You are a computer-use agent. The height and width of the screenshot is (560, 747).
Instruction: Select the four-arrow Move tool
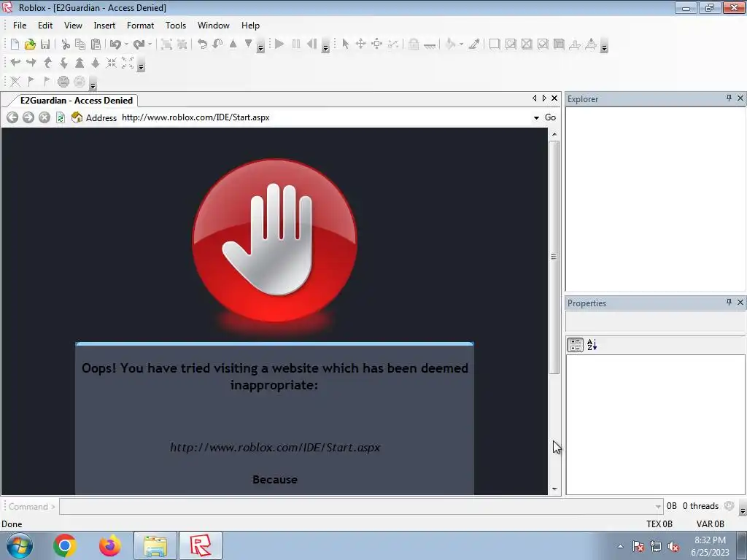tap(360, 44)
